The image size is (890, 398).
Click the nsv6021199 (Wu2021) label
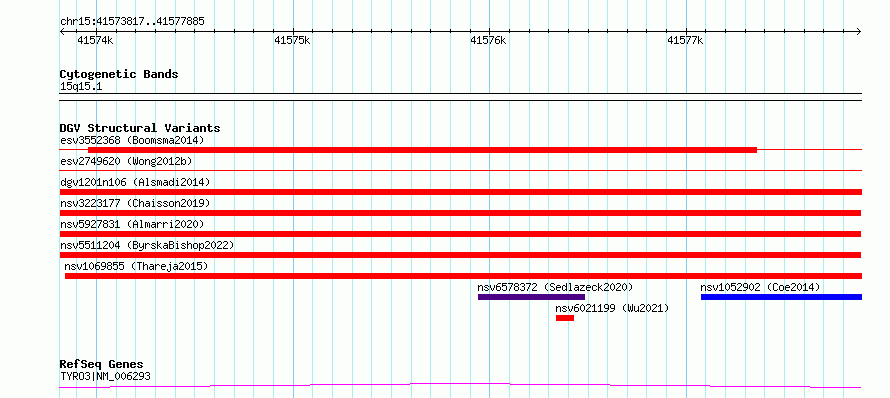(612, 308)
